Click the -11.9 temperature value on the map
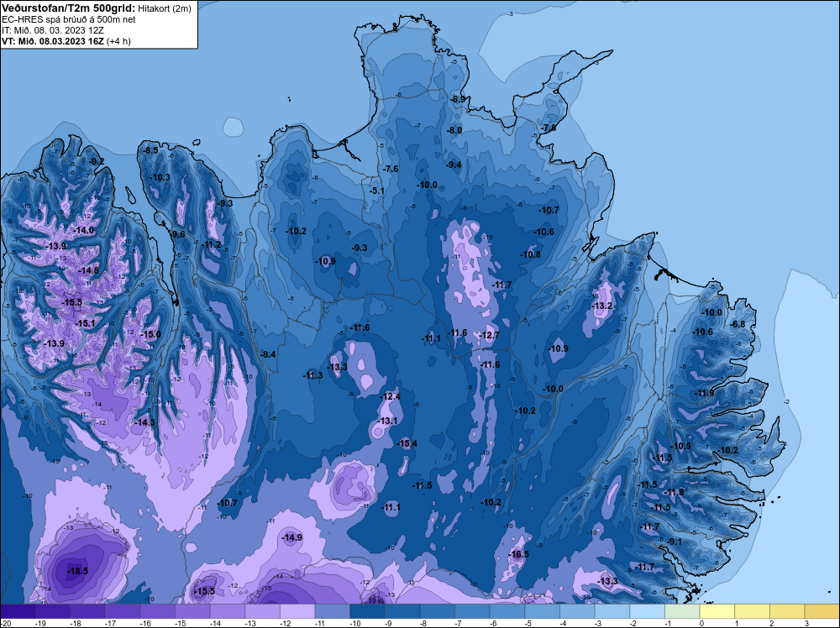This screenshot has height=628, width=840. coord(704,393)
